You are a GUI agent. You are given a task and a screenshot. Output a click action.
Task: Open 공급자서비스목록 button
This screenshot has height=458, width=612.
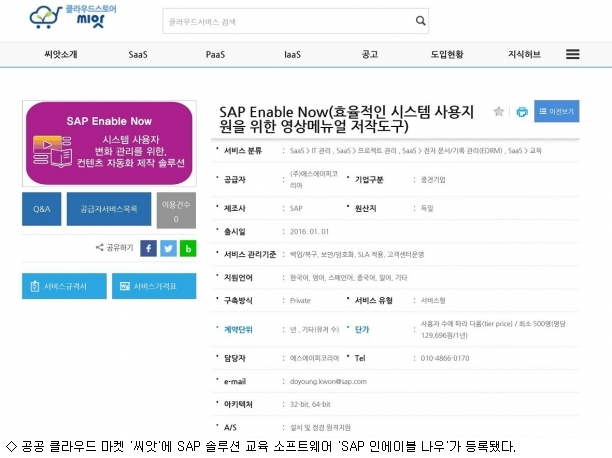(109, 209)
